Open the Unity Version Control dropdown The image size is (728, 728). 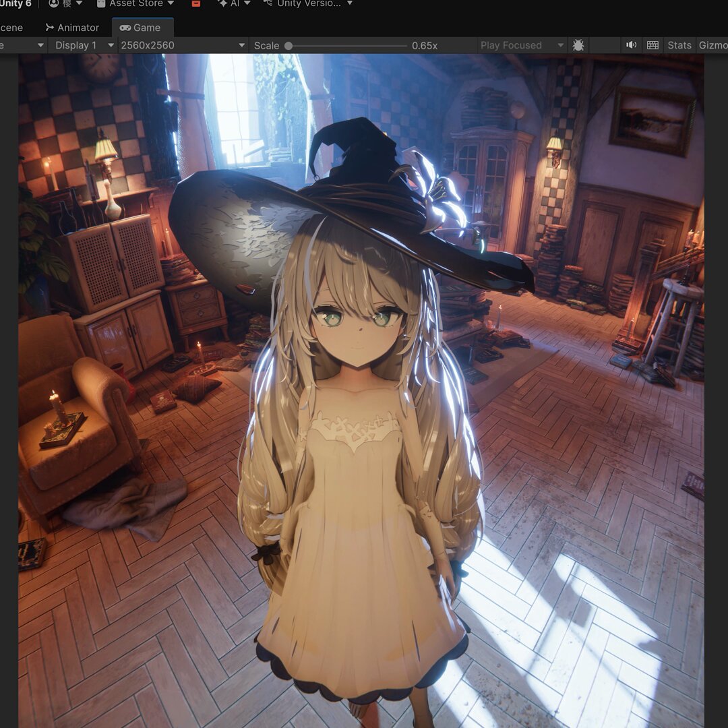[x=308, y=3]
